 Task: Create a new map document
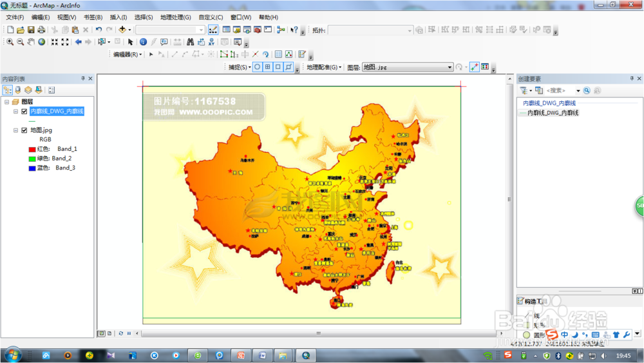[10, 30]
